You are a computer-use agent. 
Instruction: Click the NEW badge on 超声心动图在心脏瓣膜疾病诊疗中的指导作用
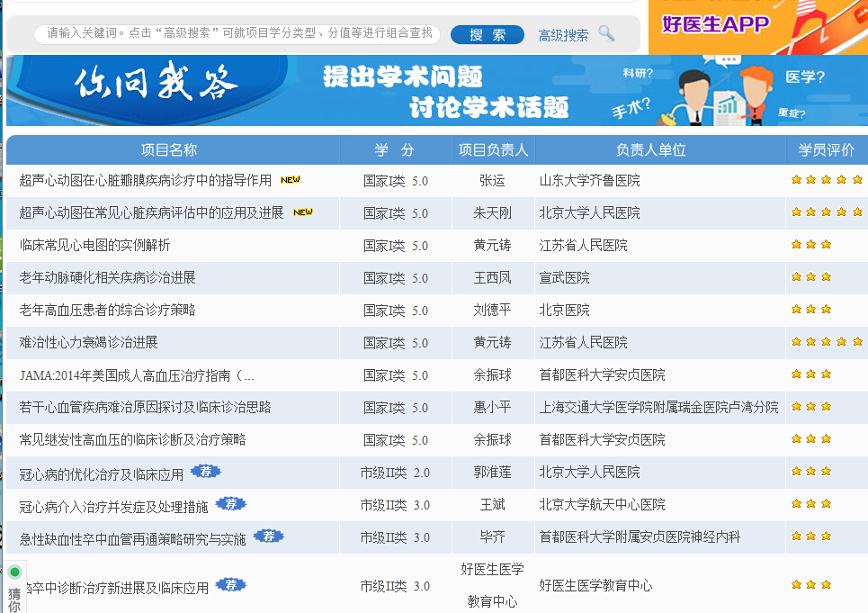(x=290, y=179)
